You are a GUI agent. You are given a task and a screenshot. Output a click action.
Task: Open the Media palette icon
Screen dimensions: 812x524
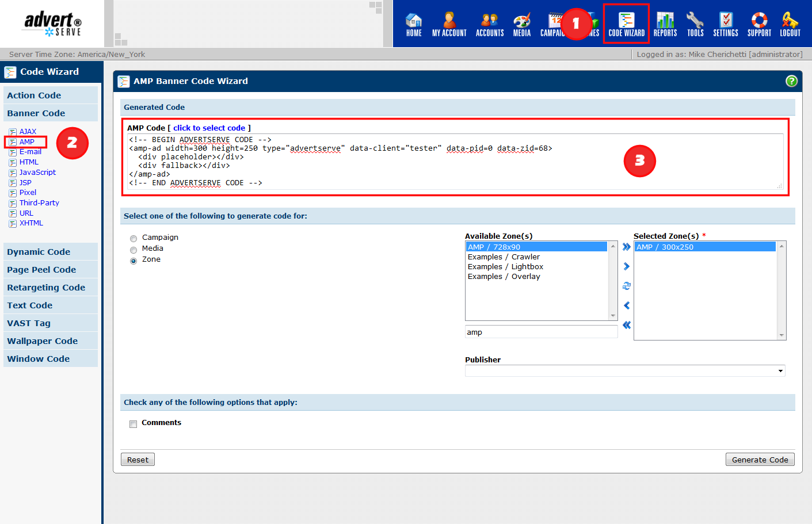(522, 25)
